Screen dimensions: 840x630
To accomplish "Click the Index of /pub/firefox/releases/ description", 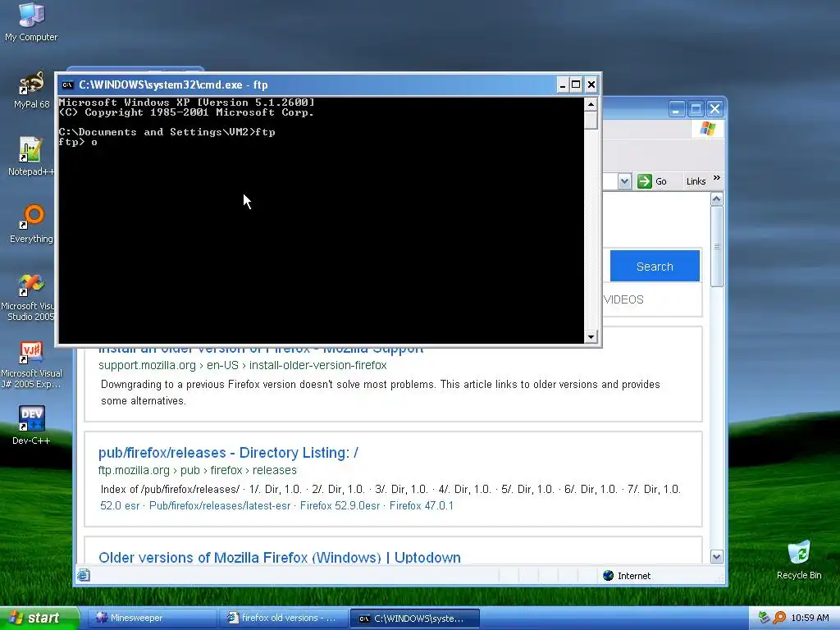I will tap(390, 489).
